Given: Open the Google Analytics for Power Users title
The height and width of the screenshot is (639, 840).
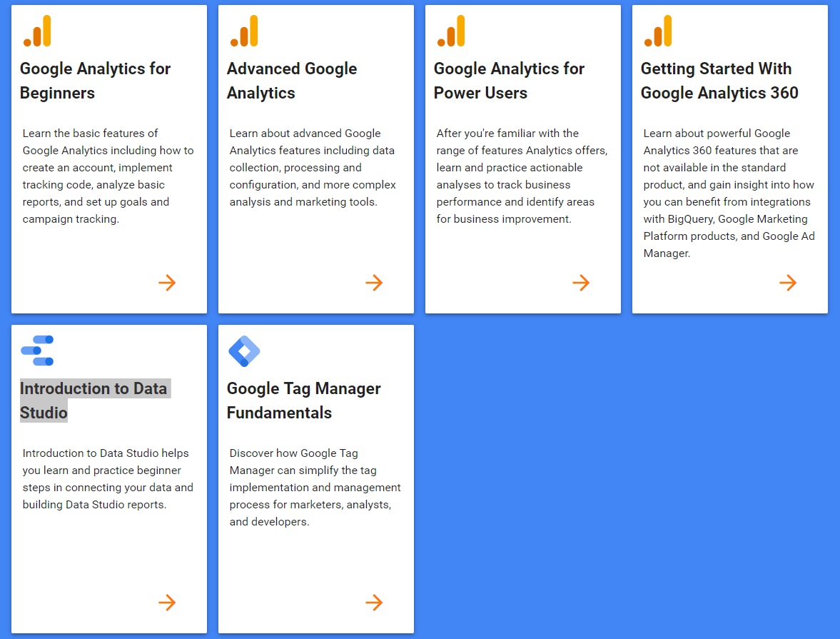Looking at the screenshot, I should click(509, 81).
